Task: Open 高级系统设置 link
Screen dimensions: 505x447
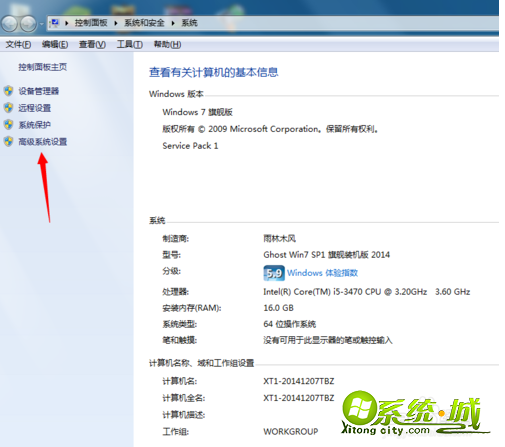Action: tap(42, 141)
